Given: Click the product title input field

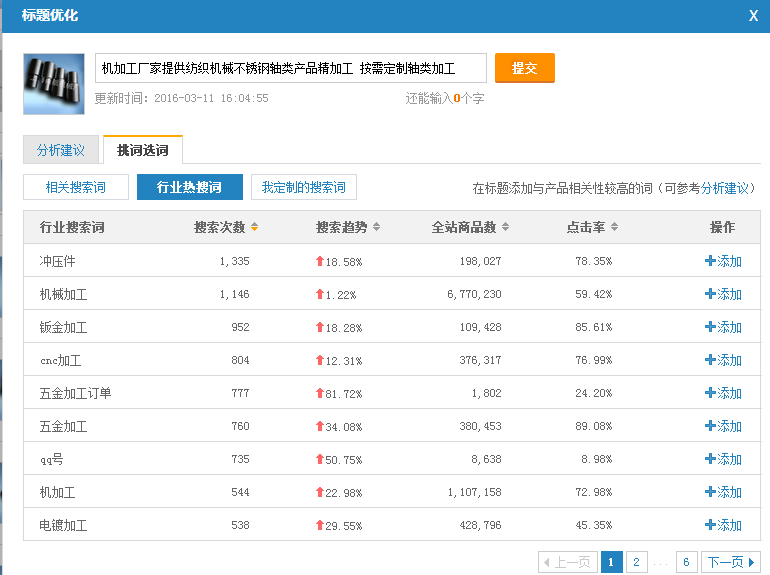Looking at the screenshot, I should 290,68.
